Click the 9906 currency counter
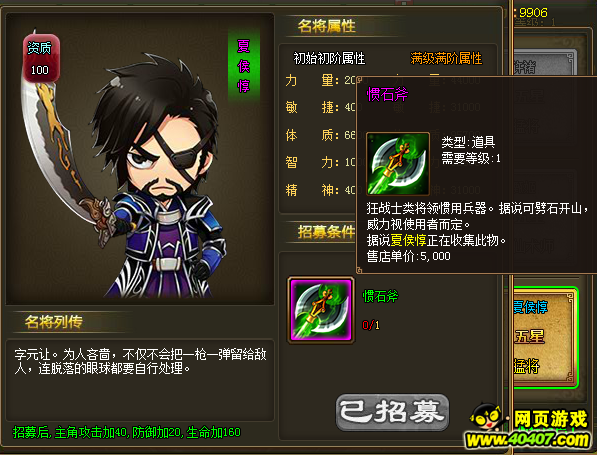 533,13
